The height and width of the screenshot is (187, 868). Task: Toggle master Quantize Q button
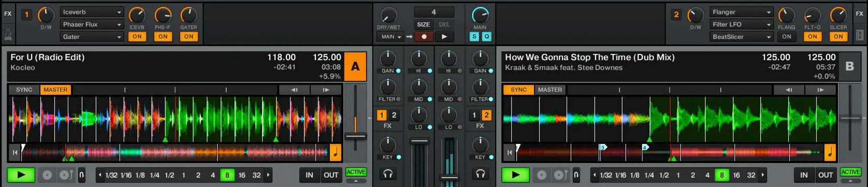pos(486,37)
